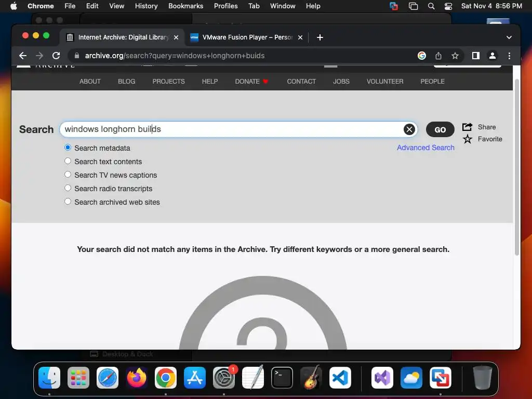Click the GO search button

point(440,129)
